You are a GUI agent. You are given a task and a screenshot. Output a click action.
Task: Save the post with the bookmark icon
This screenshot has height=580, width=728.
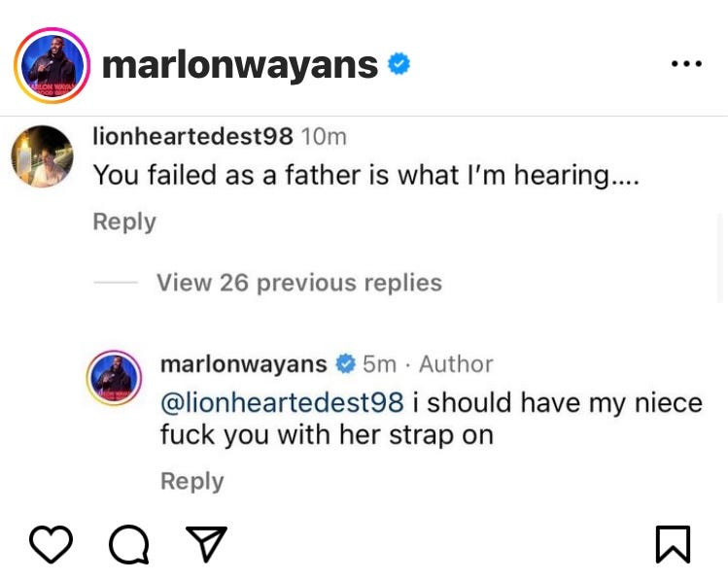click(673, 544)
